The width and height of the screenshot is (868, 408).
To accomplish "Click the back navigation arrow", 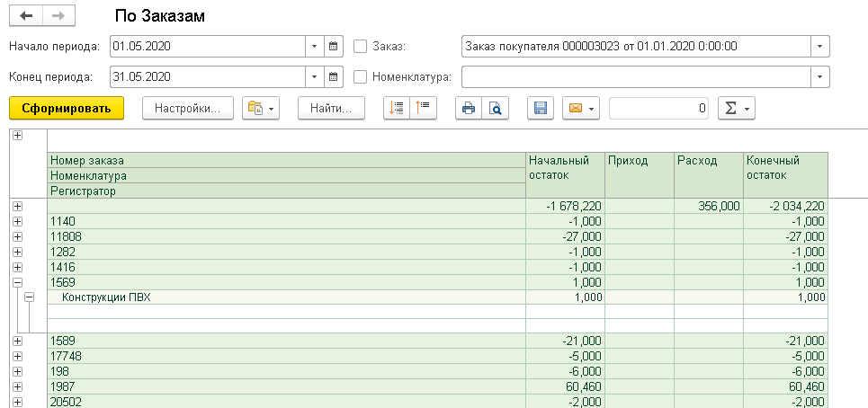I will tap(25, 16).
